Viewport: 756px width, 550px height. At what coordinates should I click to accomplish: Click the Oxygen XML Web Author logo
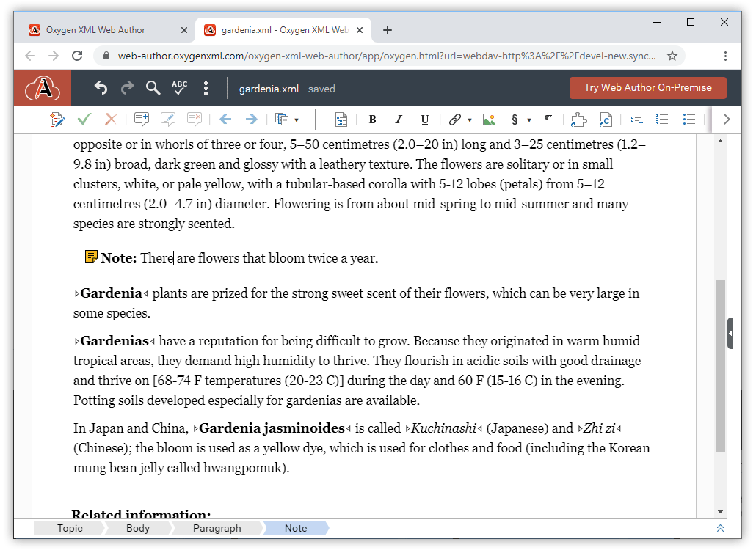[43, 88]
